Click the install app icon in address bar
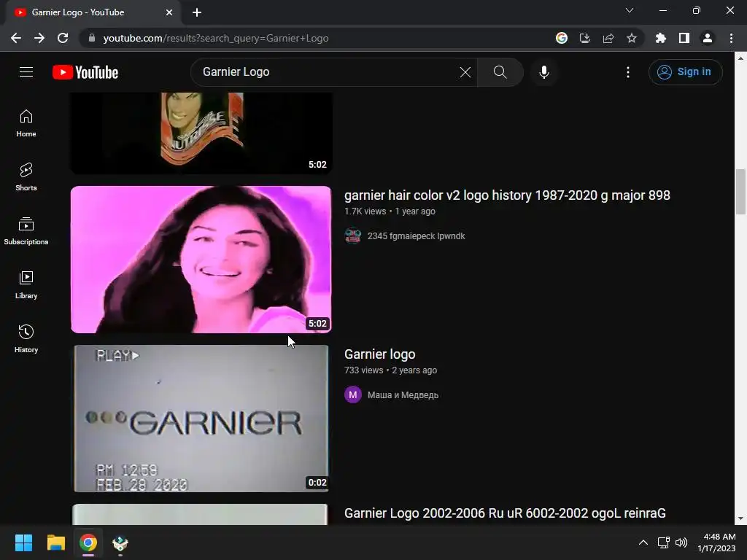 pyautogui.click(x=585, y=38)
